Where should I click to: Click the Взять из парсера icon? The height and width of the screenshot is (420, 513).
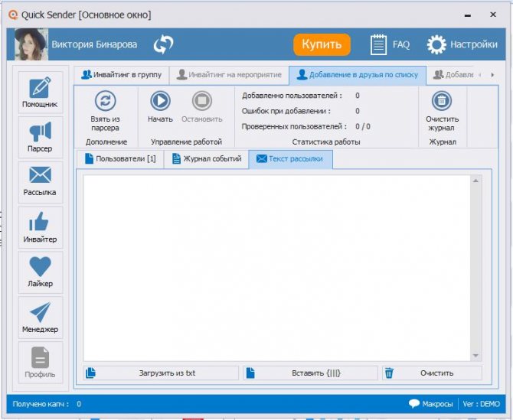point(106,101)
